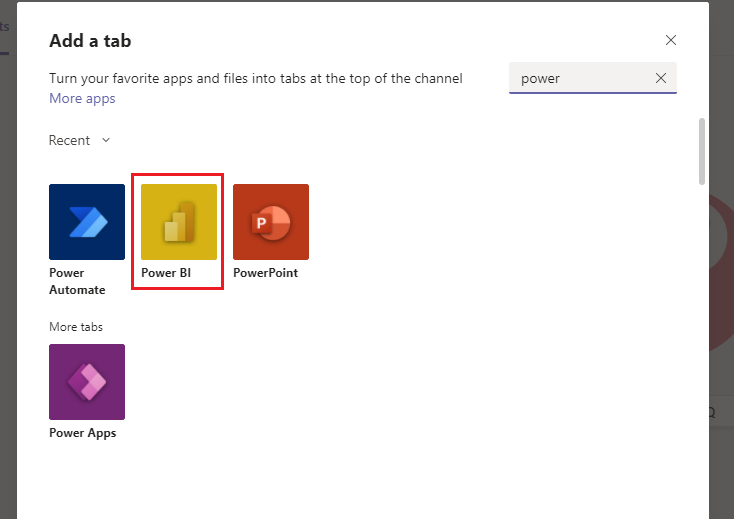The image size is (734, 519).
Task: Click the dialog's vertical scrollbar
Action: [702, 151]
